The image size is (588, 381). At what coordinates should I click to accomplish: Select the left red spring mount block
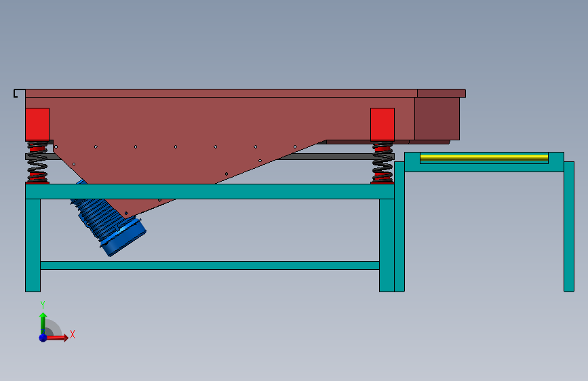37,124
